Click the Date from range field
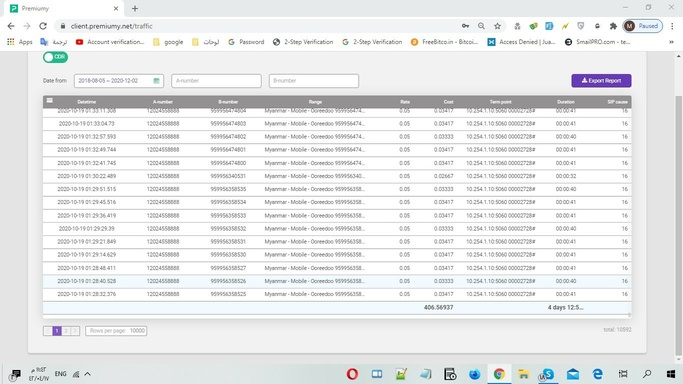683x384 pixels. pyautogui.click(x=119, y=81)
